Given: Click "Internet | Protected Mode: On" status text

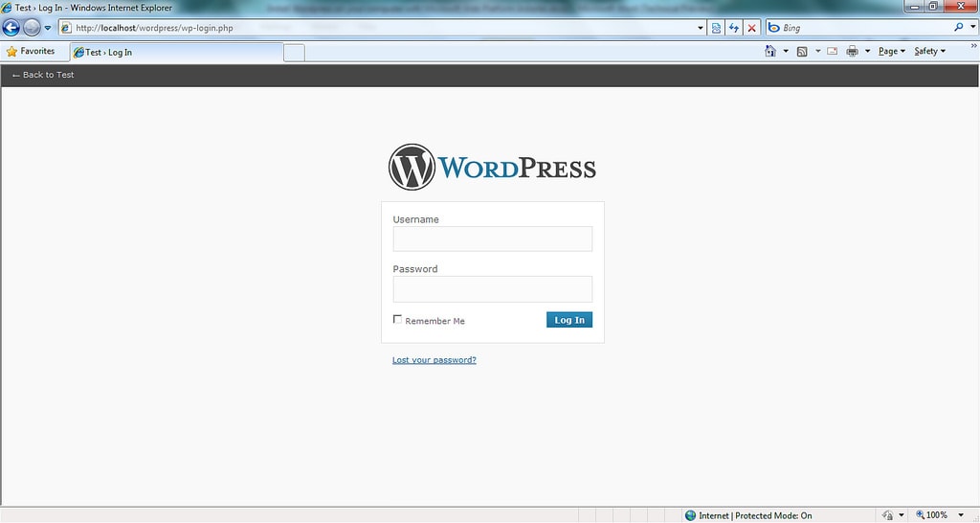Looking at the screenshot, I should pyautogui.click(x=755, y=515).
